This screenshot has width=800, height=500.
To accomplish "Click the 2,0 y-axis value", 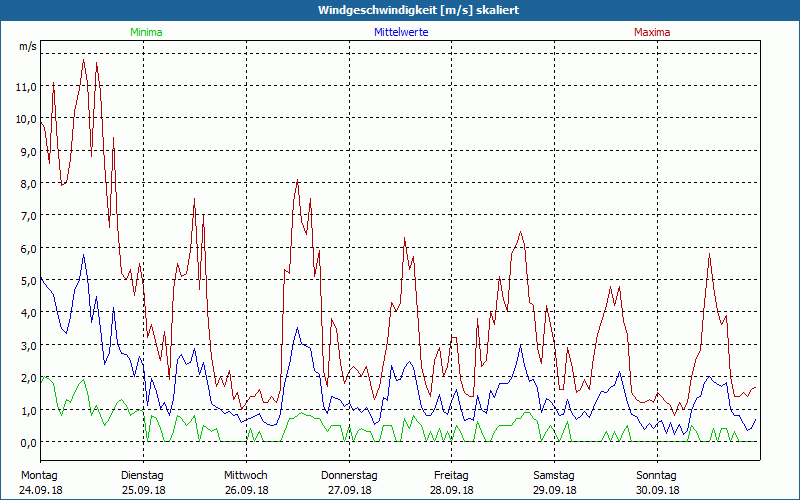I will pyautogui.click(x=29, y=378).
